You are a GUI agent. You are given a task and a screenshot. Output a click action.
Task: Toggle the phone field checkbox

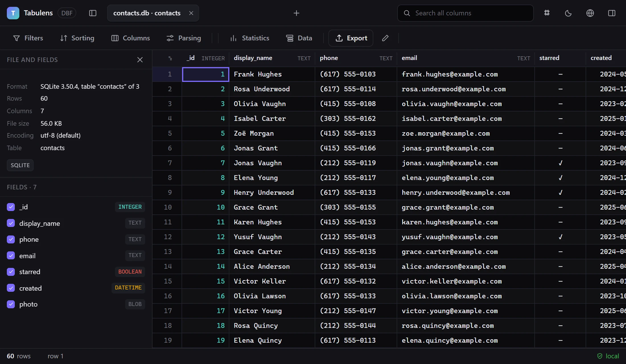point(11,239)
